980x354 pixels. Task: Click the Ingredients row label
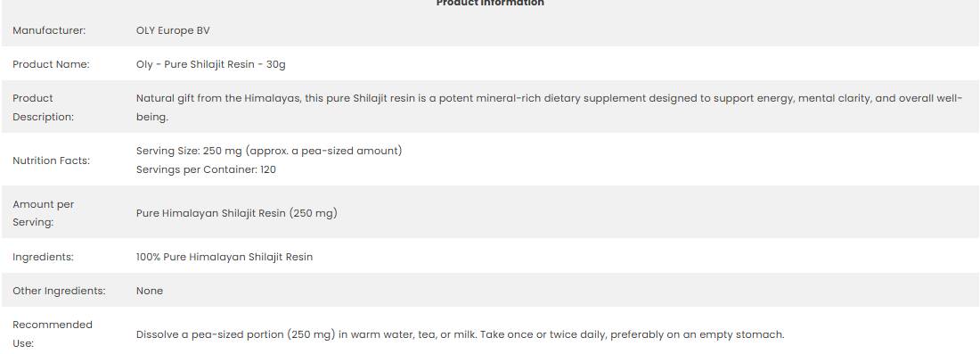[43, 257]
